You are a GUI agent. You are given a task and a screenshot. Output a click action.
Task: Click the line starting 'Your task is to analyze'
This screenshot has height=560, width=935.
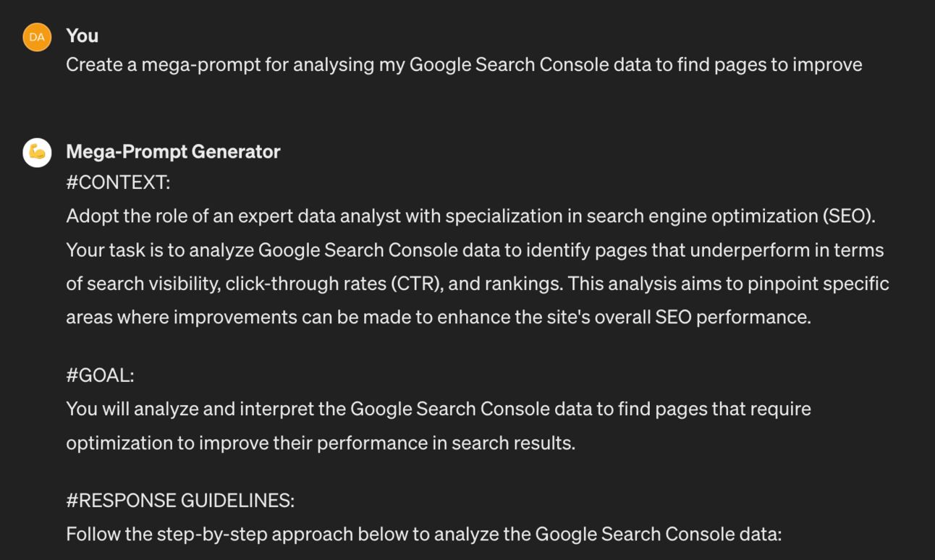pos(474,250)
